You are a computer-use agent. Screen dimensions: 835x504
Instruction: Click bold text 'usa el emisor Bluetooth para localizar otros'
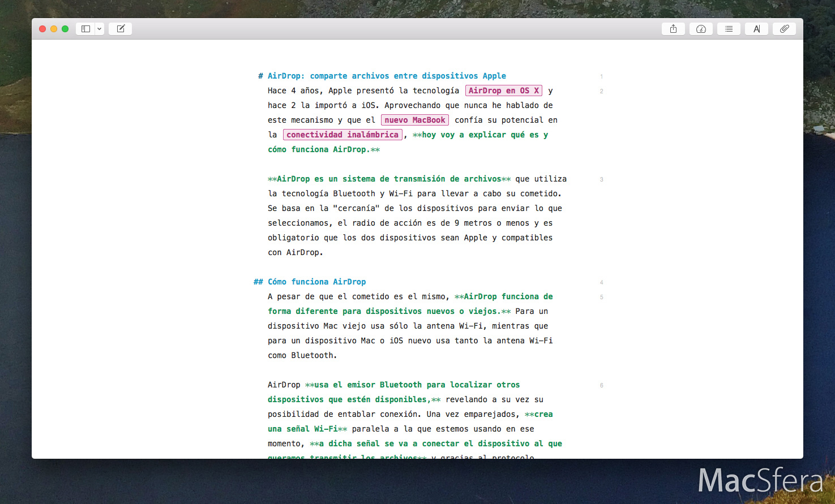coord(417,385)
